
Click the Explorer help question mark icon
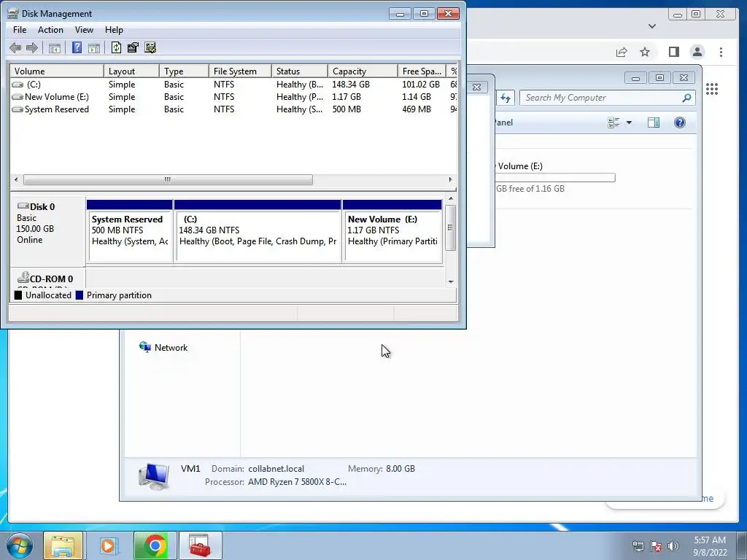point(680,122)
